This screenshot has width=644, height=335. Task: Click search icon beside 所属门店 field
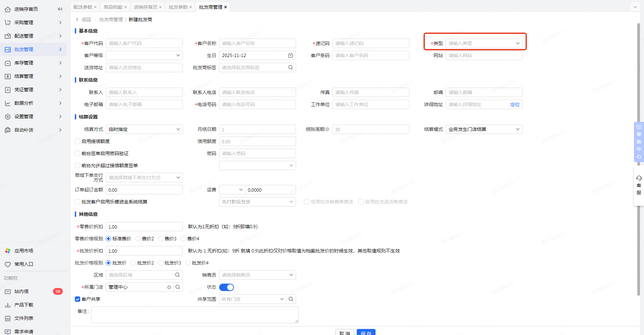point(178,287)
